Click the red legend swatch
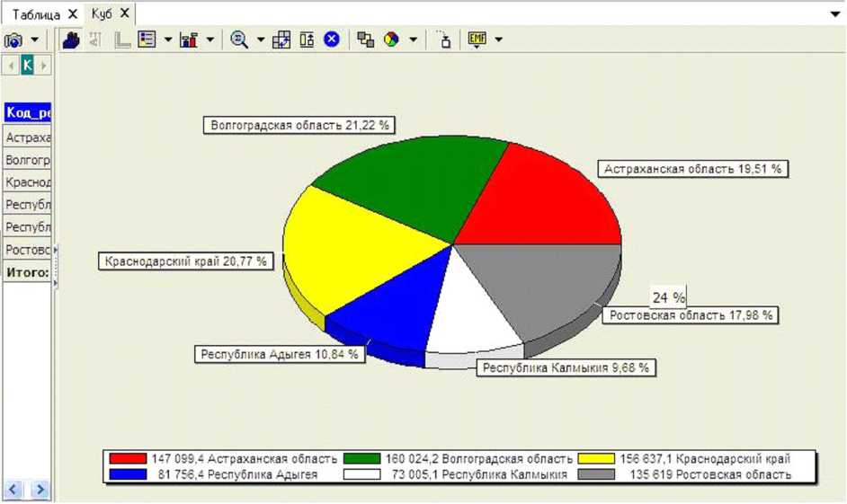The image size is (847, 504). (128, 459)
